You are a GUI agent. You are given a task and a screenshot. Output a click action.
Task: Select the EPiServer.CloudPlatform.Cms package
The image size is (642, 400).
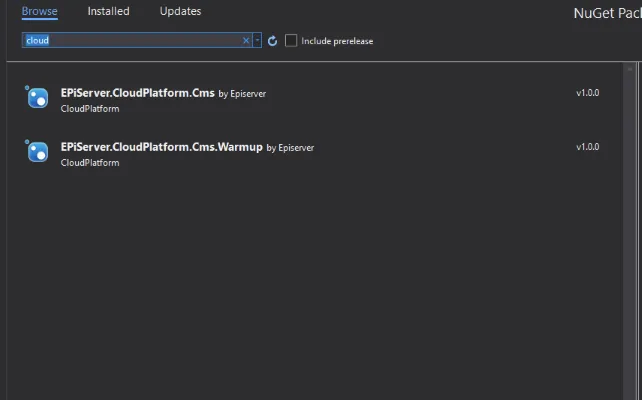tap(314, 100)
